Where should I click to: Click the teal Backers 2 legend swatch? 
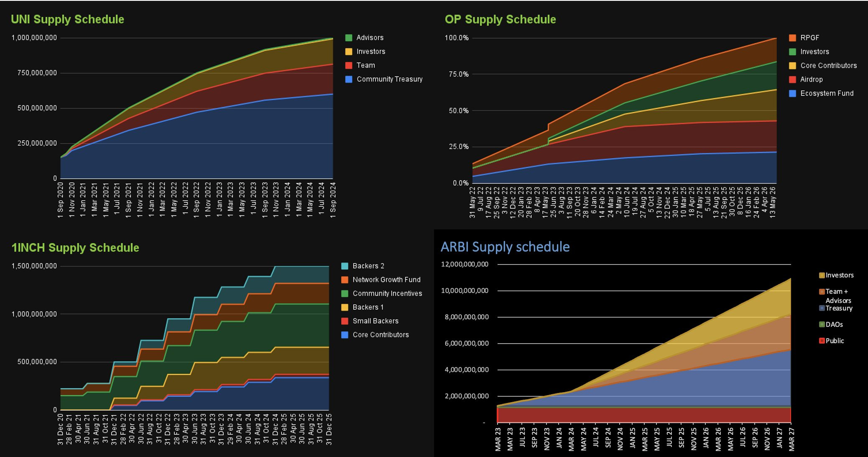pos(345,266)
